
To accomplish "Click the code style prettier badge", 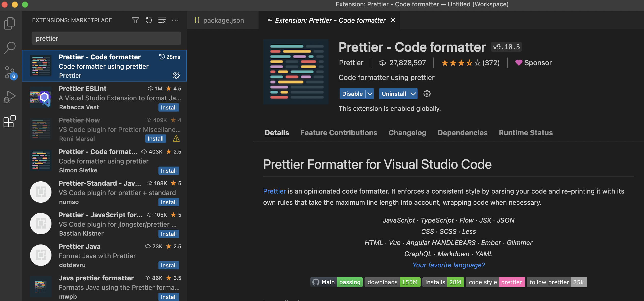I will pyautogui.click(x=495, y=282).
